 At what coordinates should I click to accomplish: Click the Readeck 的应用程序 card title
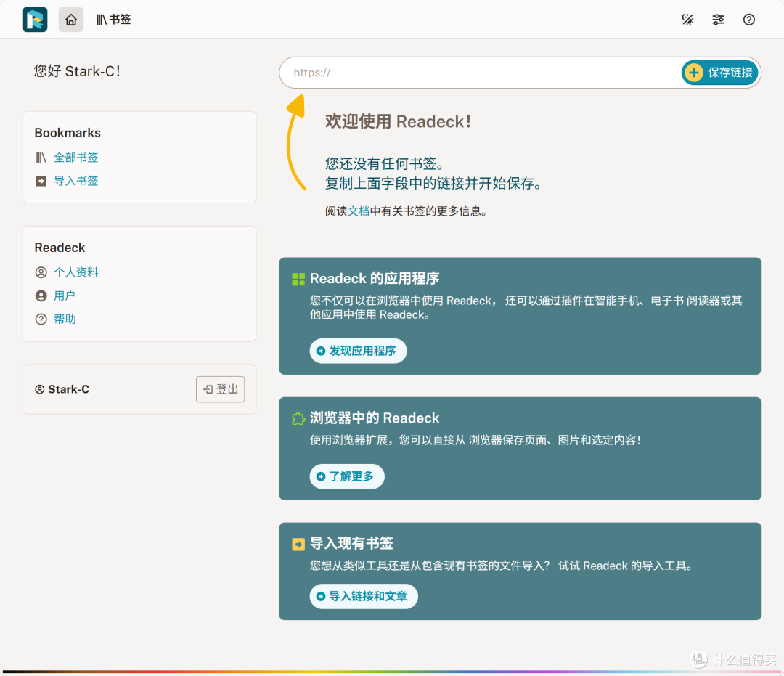375,279
